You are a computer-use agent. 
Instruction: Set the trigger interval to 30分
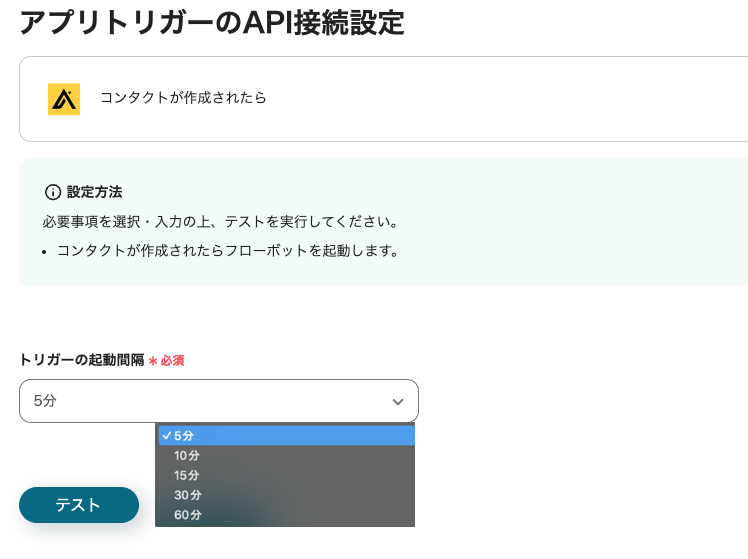click(285, 496)
